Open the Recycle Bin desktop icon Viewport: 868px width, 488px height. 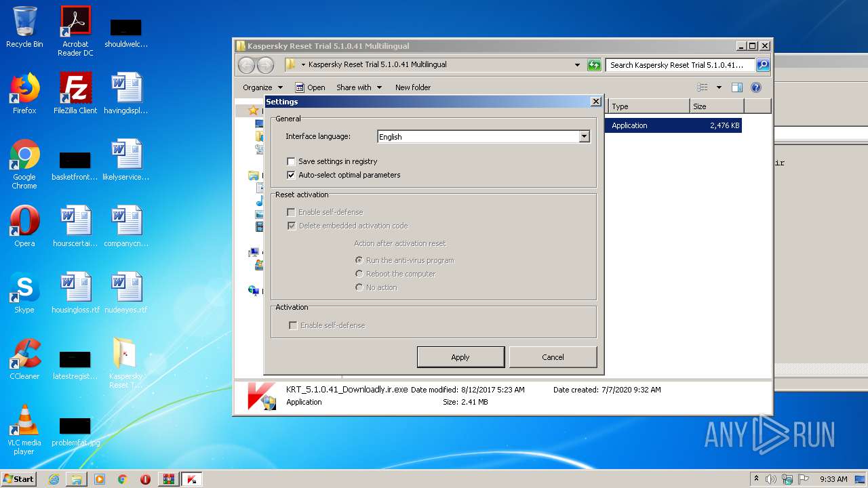coord(24,27)
